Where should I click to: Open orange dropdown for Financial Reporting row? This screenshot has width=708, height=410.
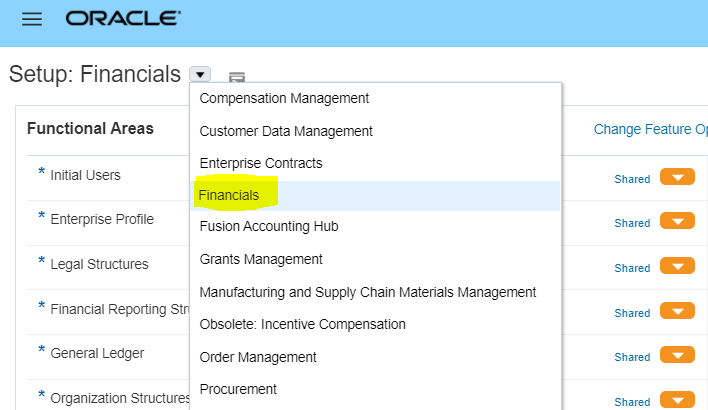point(677,311)
